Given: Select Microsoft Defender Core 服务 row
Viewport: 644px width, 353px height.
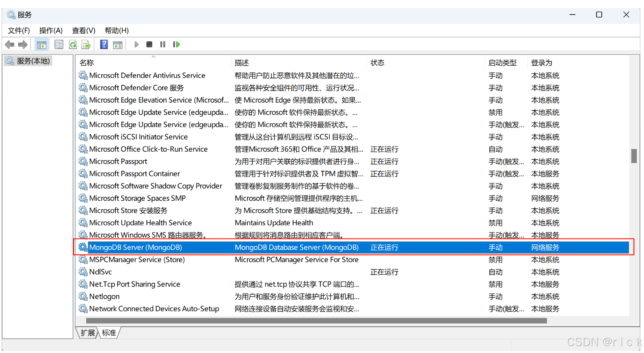Looking at the screenshot, I should tap(352, 88).
